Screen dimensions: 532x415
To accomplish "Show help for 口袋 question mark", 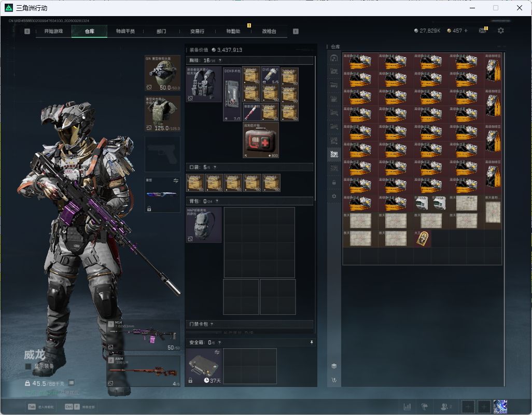I will [x=215, y=167].
